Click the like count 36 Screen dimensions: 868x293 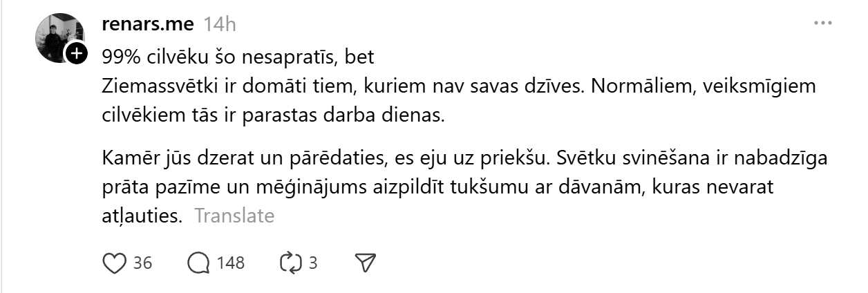[142, 263]
